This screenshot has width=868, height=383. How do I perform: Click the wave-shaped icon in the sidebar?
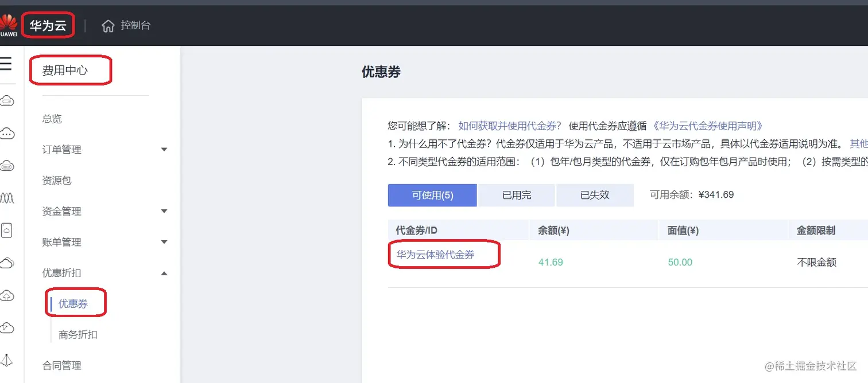[7, 198]
